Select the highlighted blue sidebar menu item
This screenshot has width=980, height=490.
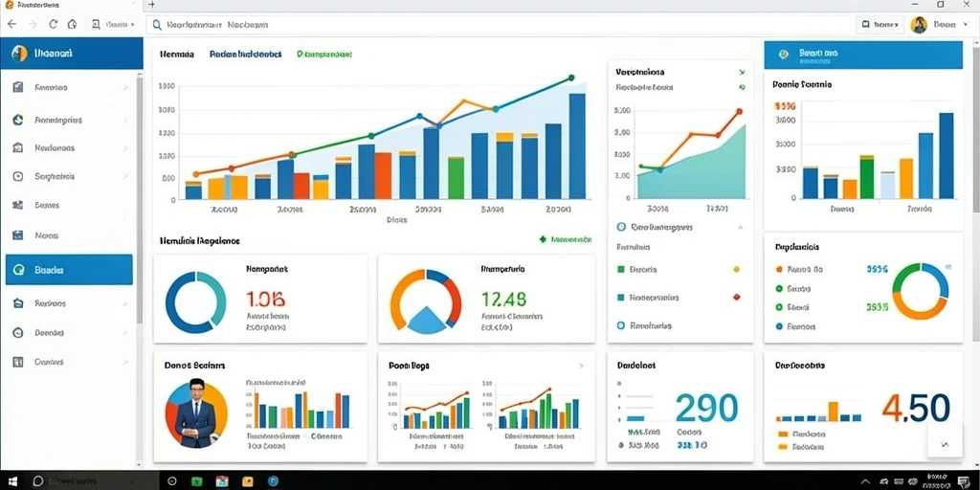coord(69,269)
